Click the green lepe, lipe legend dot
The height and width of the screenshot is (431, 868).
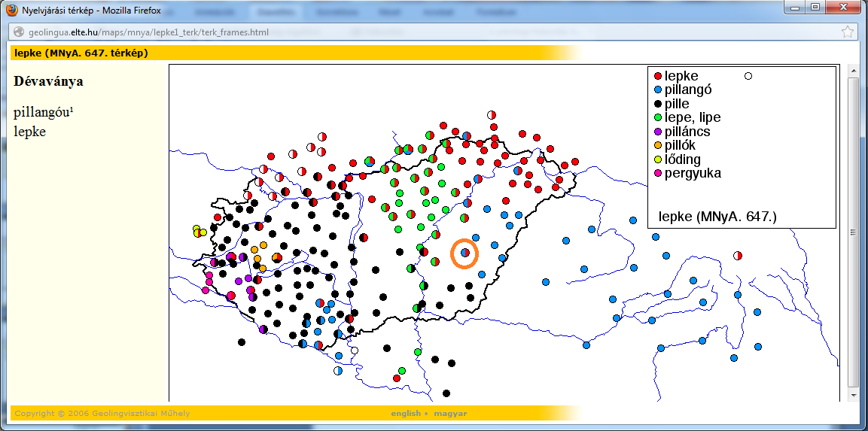[x=657, y=117]
